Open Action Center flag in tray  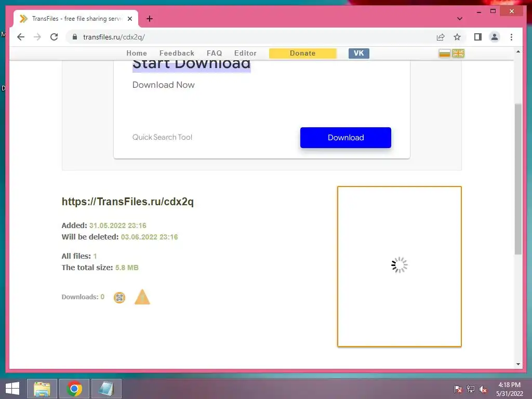(458, 389)
